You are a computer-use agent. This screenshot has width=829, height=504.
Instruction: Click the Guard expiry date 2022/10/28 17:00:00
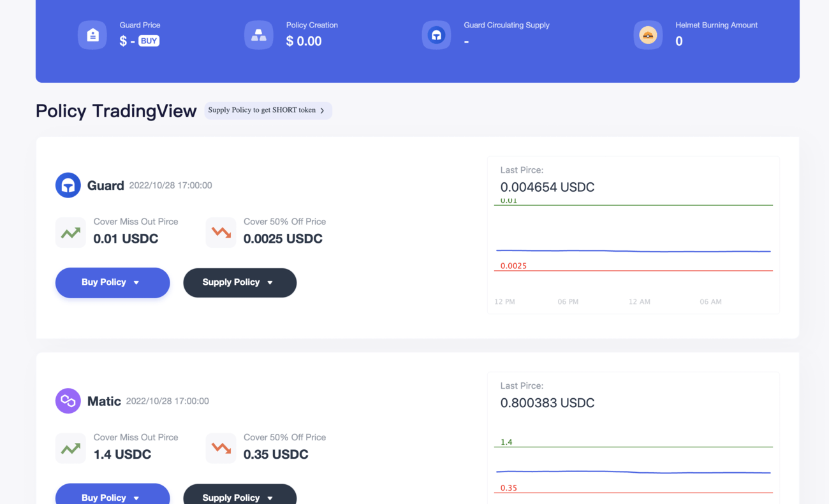click(x=170, y=185)
